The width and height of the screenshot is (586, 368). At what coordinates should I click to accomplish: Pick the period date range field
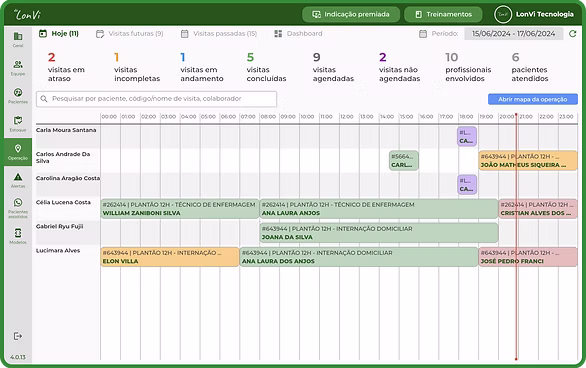[513, 34]
